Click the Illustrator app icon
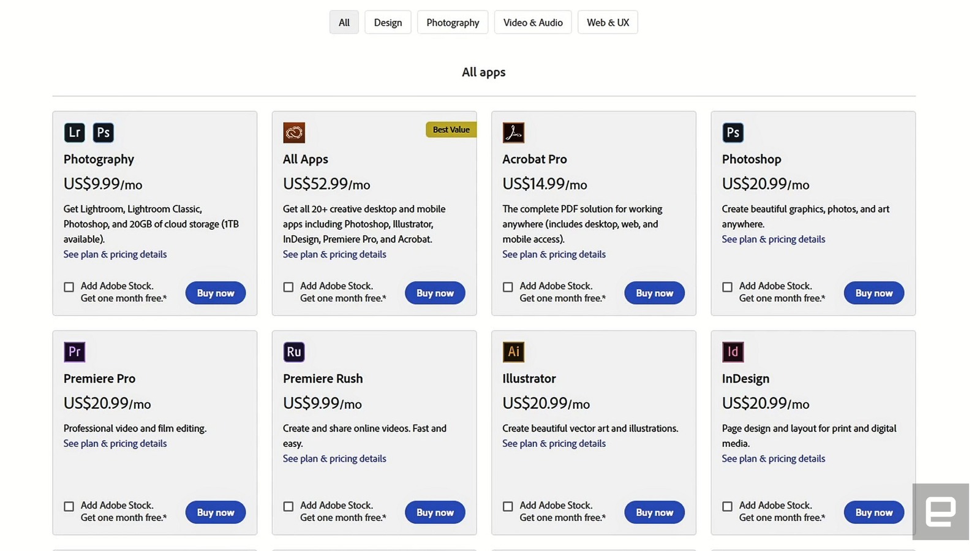This screenshot has height=551, width=980. click(x=513, y=352)
